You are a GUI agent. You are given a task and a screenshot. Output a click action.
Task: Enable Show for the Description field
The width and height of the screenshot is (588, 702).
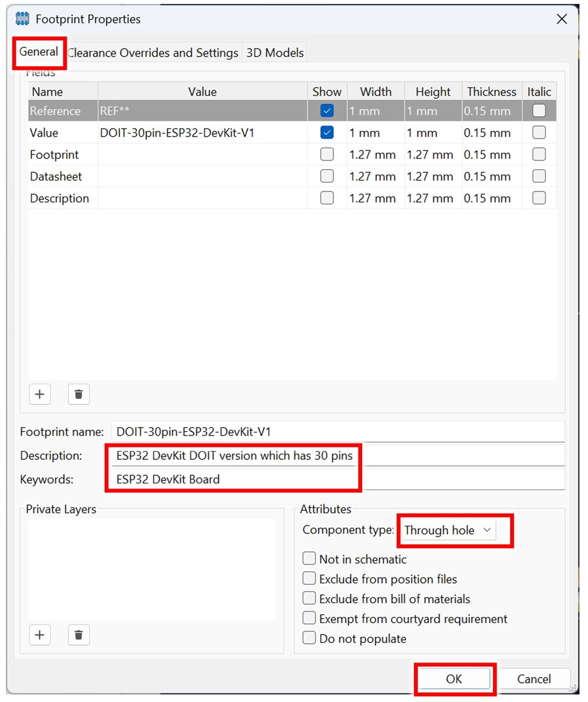(327, 198)
